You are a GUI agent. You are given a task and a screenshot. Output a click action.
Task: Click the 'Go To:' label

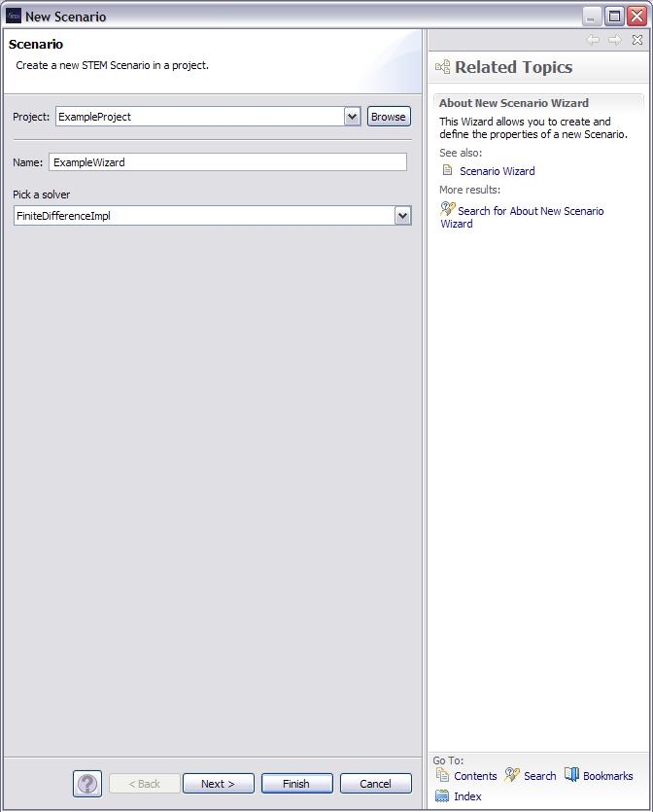point(448,760)
